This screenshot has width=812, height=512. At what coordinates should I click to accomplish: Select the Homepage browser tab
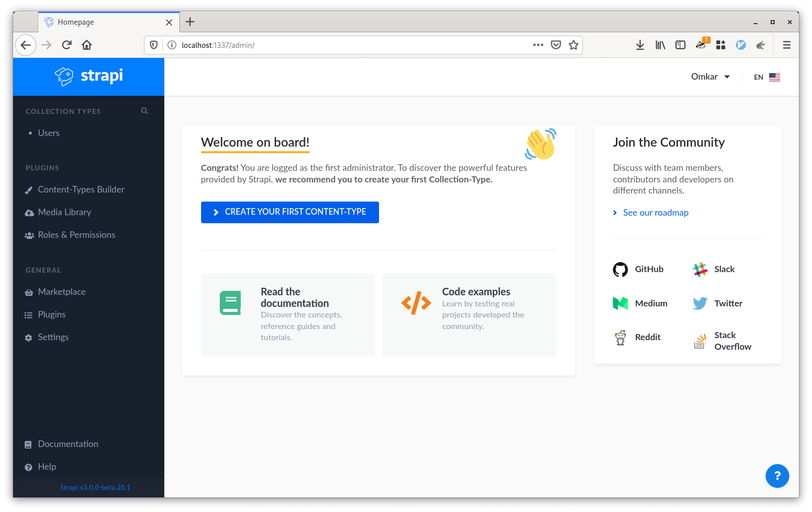pos(109,22)
